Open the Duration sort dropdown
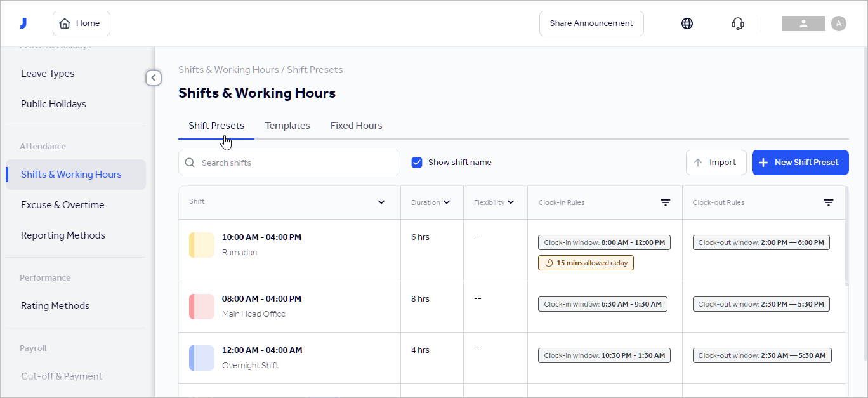 [448, 202]
